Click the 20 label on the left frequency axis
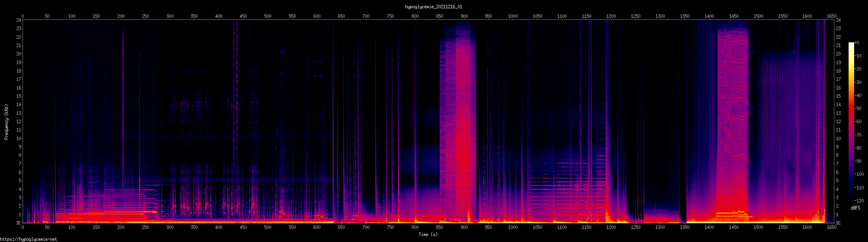This screenshot has width=868, height=242. [x=19, y=54]
